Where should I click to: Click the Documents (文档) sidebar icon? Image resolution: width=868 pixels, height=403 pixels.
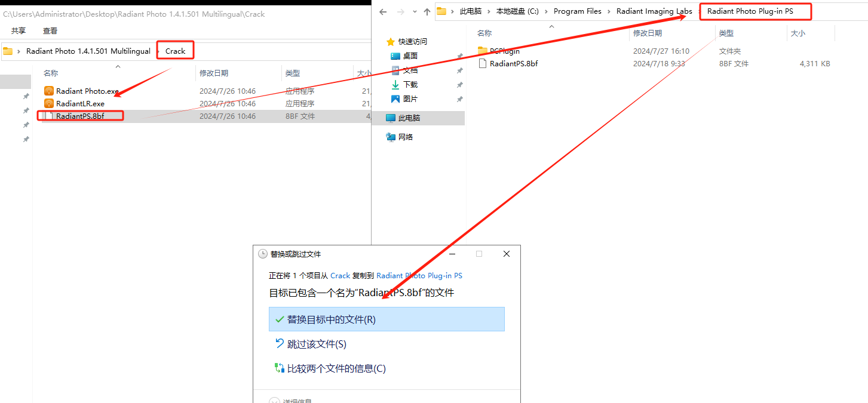[395, 70]
